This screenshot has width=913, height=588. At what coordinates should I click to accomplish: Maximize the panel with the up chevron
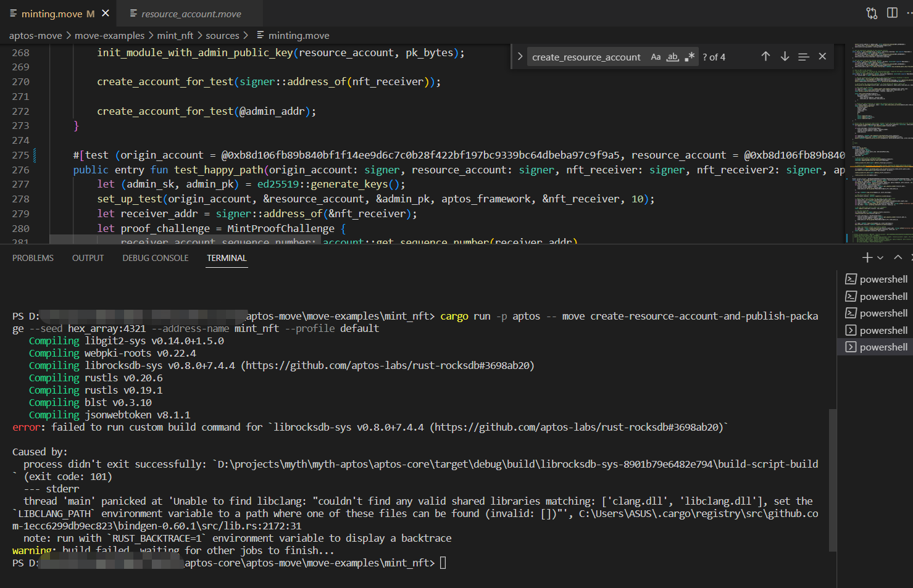pos(898,257)
